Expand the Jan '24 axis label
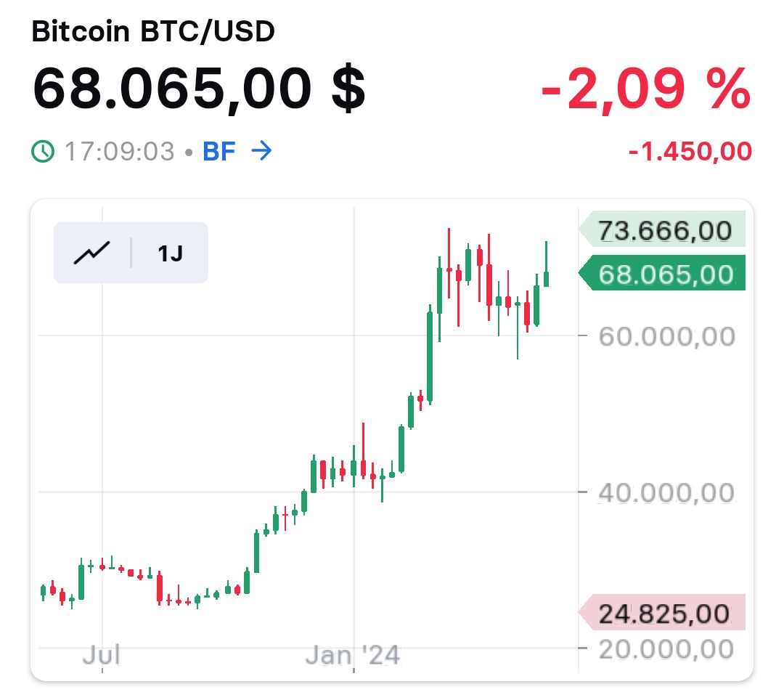 [355, 654]
